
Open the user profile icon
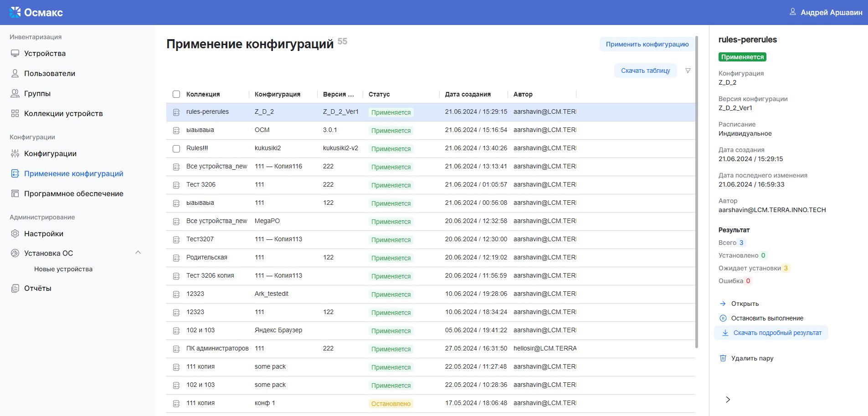(x=793, y=12)
